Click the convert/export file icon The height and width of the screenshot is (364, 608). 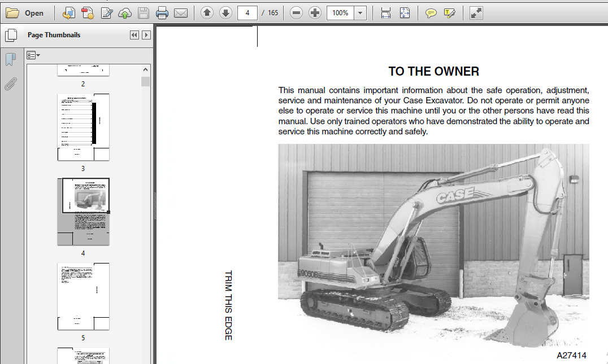coord(68,13)
